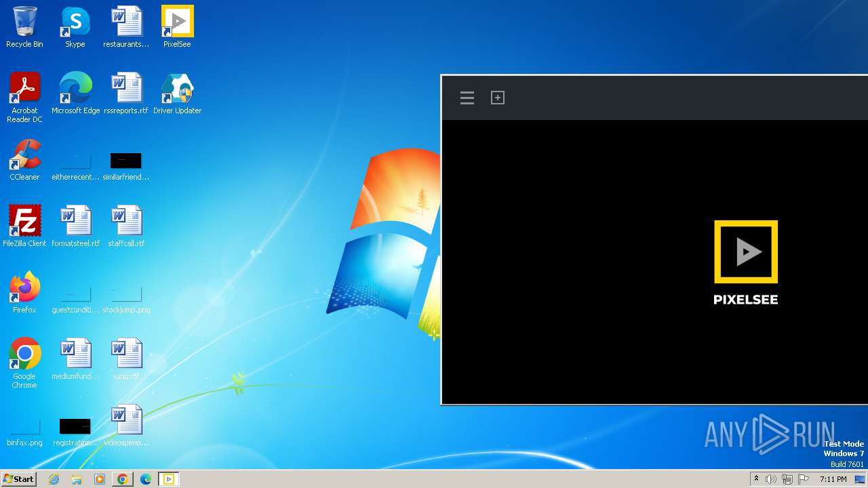Open the CCleaner desktop shortcut
The width and height of the screenshot is (868, 488).
pyautogui.click(x=24, y=160)
